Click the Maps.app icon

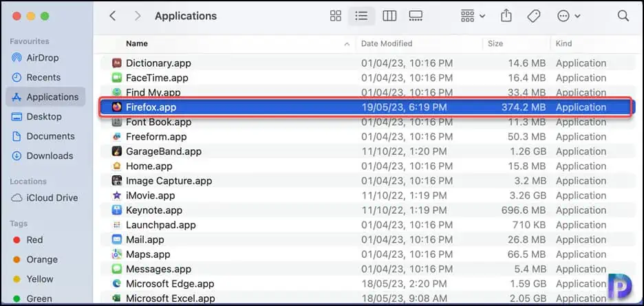pos(117,254)
